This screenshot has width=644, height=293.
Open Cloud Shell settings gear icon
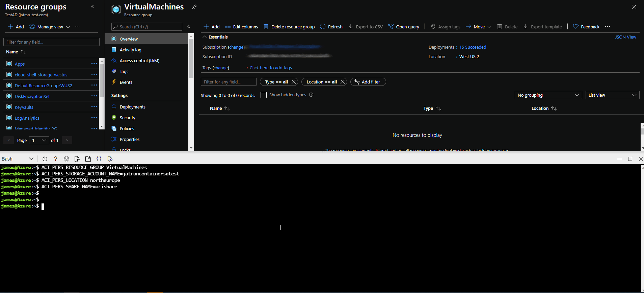66,159
